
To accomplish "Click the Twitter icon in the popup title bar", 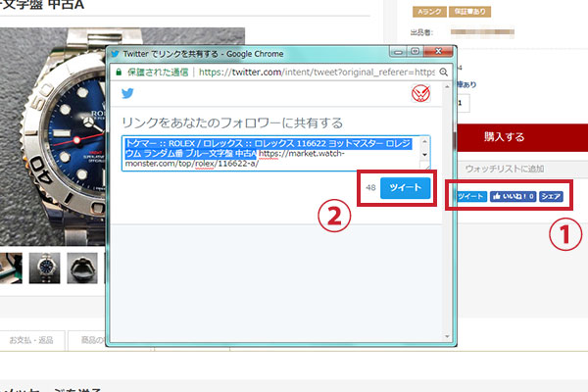I will click(115, 54).
